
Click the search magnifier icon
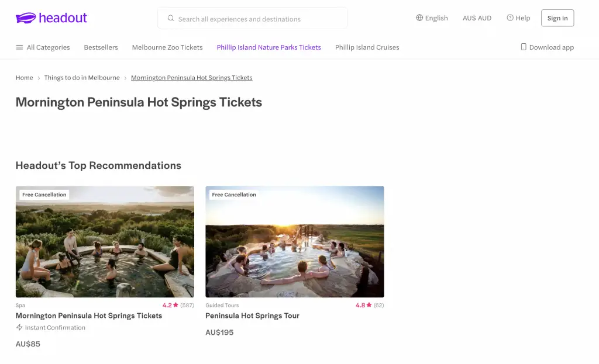pos(171,18)
